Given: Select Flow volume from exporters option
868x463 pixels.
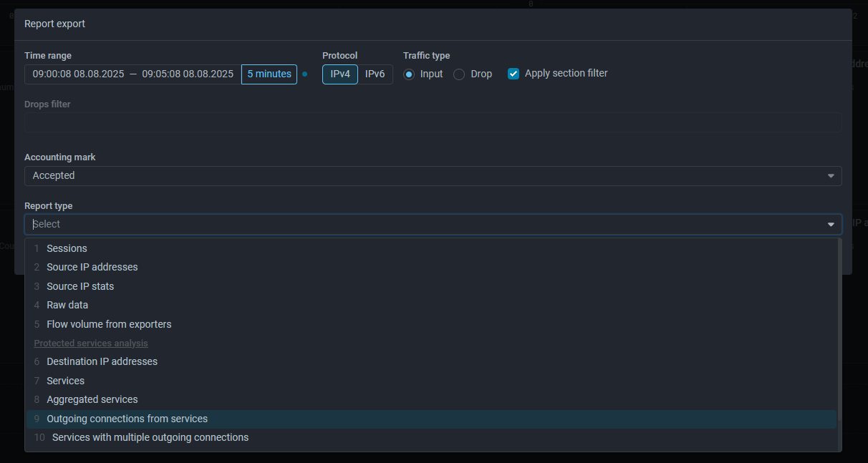Looking at the screenshot, I should (x=109, y=324).
